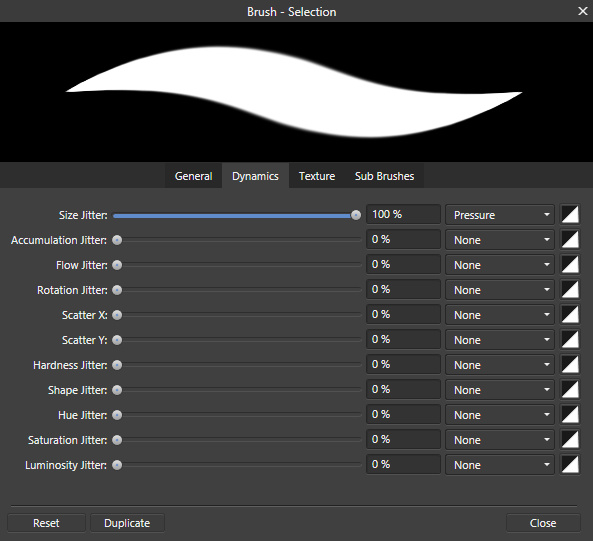Open the Shape Jitter controller dropdown
The height and width of the screenshot is (541, 593).
(x=500, y=389)
